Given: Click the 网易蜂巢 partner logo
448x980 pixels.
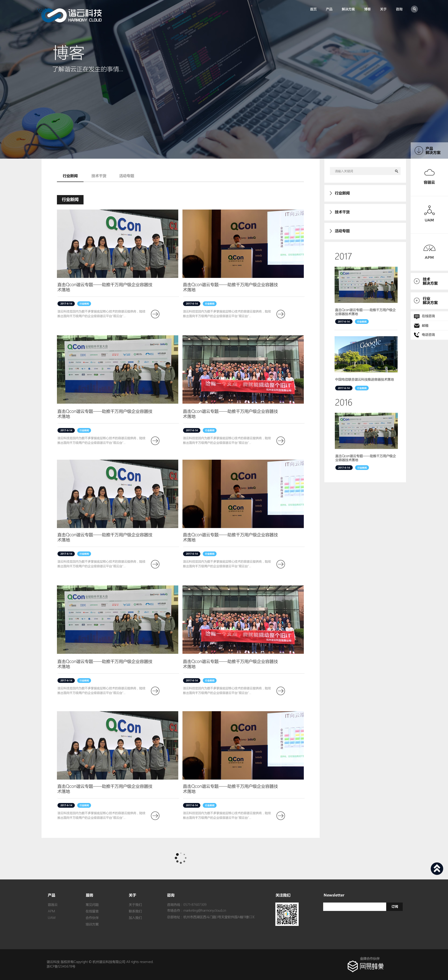Looking at the screenshot, I should (x=365, y=966).
